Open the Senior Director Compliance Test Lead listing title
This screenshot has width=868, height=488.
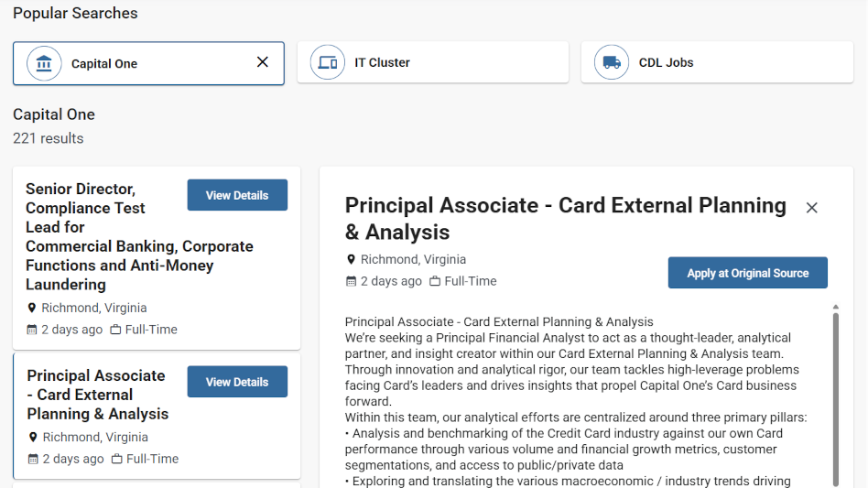pos(139,237)
